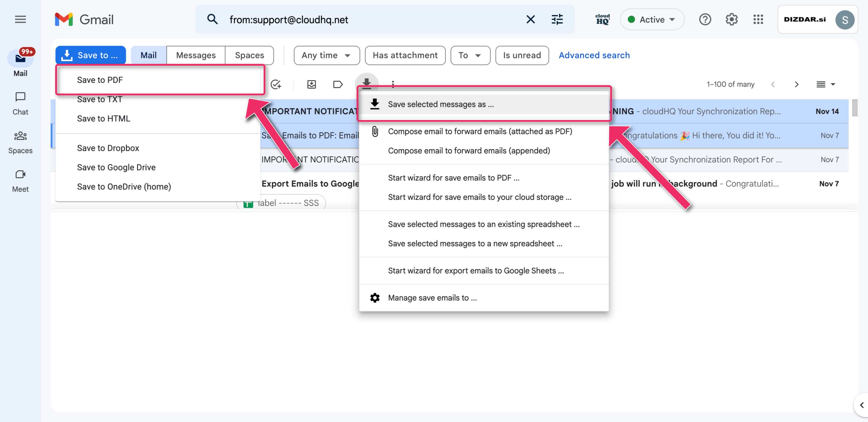
Task: Open the three-dot More menu
Action: (393, 84)
